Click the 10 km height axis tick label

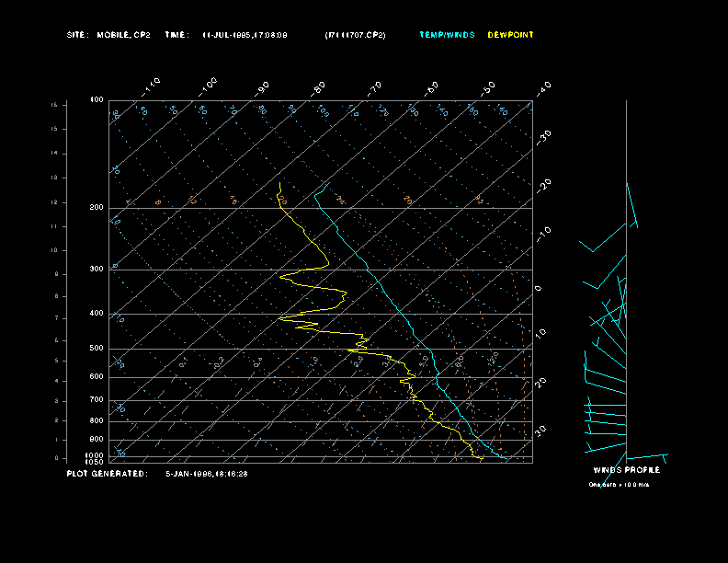pos(55,250)
